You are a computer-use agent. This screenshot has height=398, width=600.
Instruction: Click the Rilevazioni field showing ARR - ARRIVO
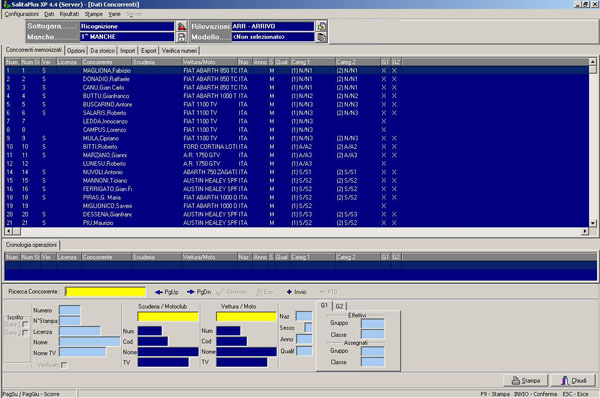(273, 26)
